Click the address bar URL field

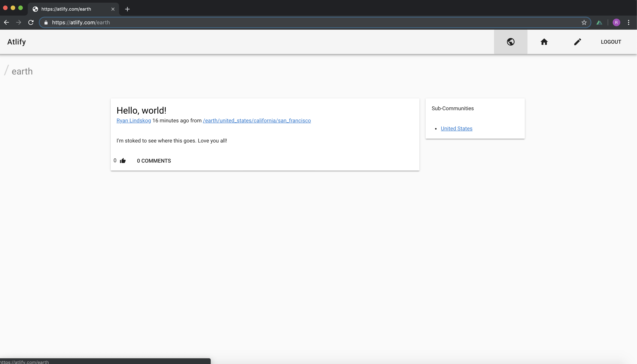click(300, 22)
